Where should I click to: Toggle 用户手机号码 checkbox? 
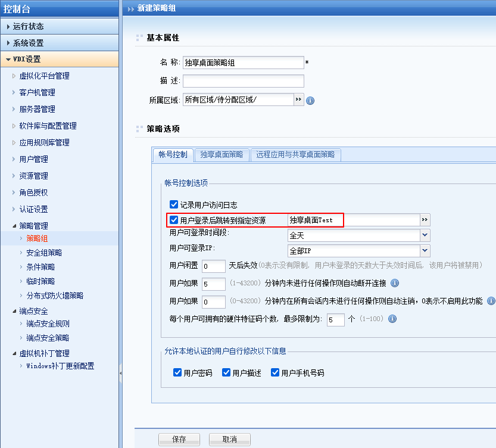coord(275,372)
